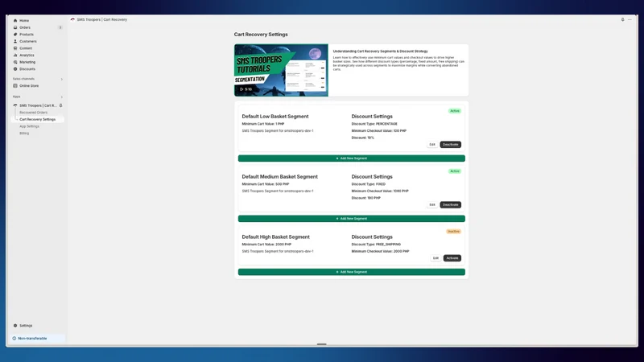This screenshot has height=362, width=644.
Task: Edit the Default High Basket Segment
Action: [x=436, y=258]
